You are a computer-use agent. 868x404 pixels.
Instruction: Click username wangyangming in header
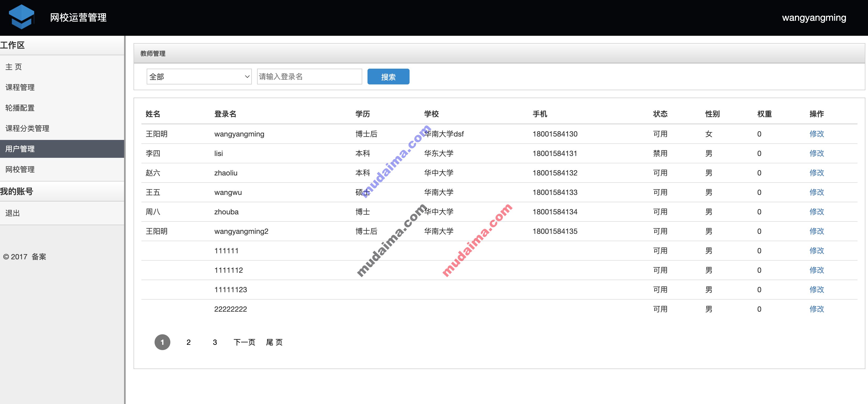(814, 18)
